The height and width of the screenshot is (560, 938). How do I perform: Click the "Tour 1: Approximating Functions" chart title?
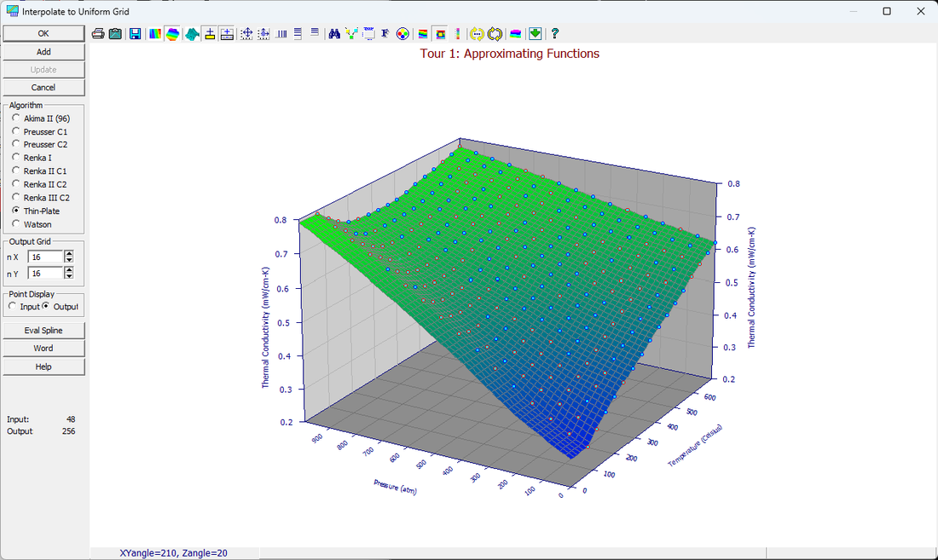coord(510,54)
